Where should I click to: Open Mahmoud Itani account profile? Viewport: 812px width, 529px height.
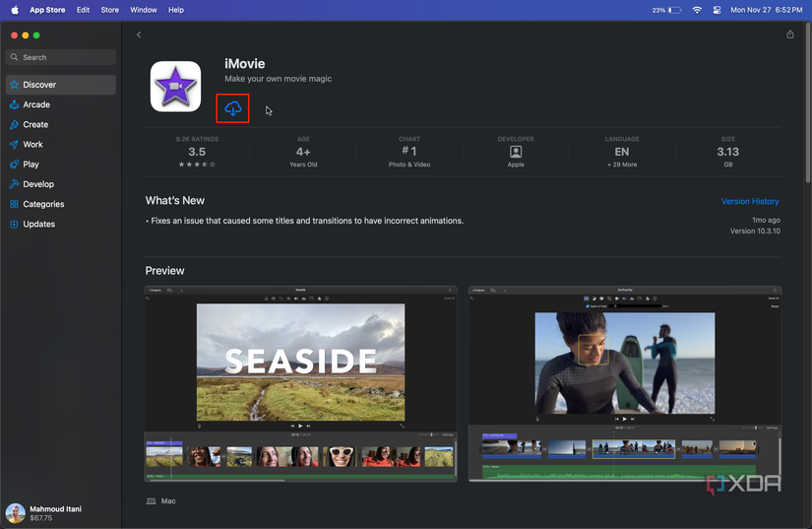(44, 513)
